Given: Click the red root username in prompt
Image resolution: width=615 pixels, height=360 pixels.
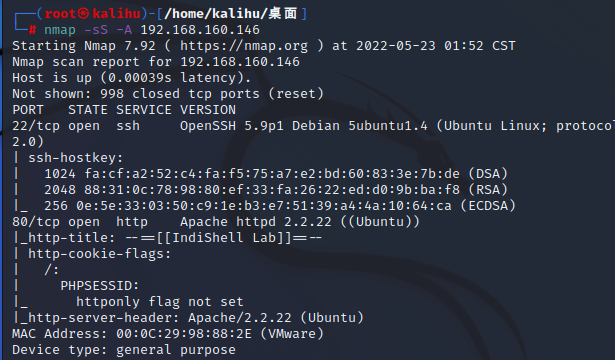Looking at the screenshot, I should 60,14.
